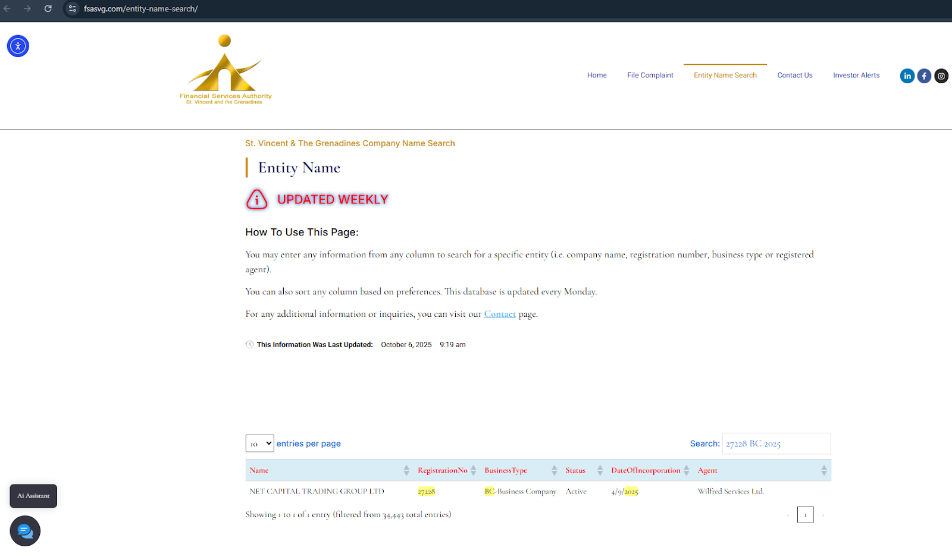Image resolution: width=952 pixels, height=560 pixels.
Task: Click the Entity Name heading
Action: click(x=299, y=168)
